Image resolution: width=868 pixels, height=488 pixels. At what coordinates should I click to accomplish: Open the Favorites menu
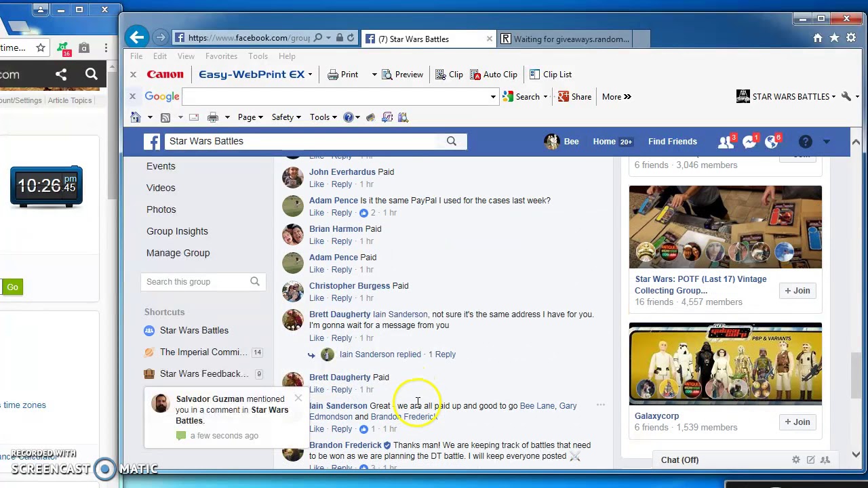(x=221, y=56)
